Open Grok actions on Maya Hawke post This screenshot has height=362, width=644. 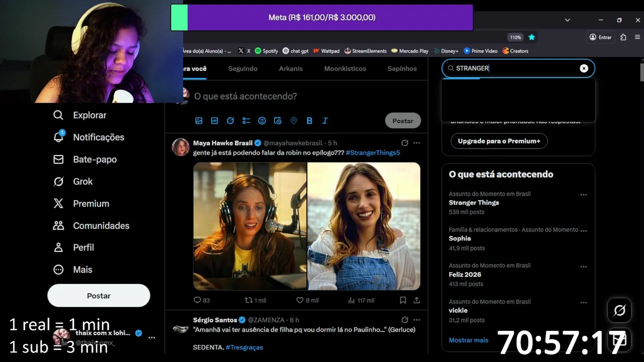point(405,143)
